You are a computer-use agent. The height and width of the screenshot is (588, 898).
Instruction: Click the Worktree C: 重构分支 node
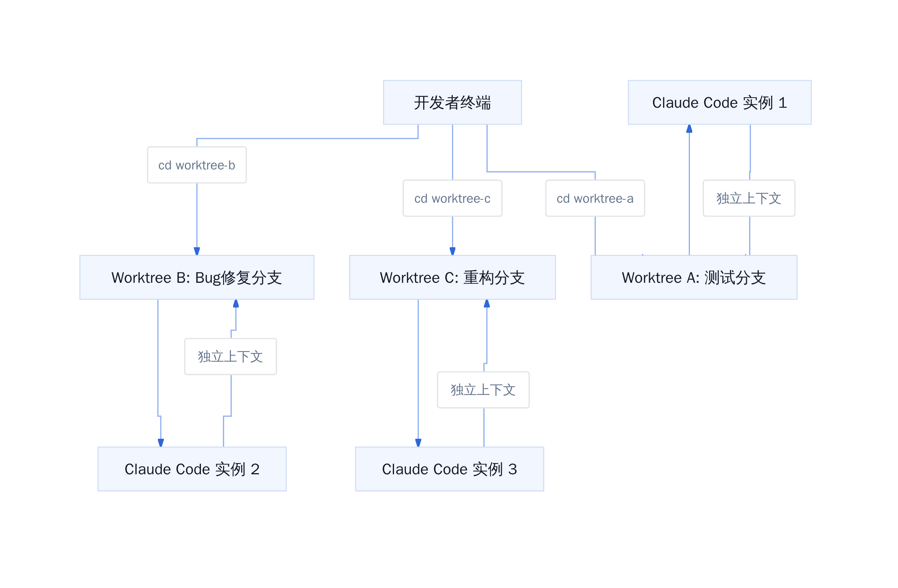452,277
